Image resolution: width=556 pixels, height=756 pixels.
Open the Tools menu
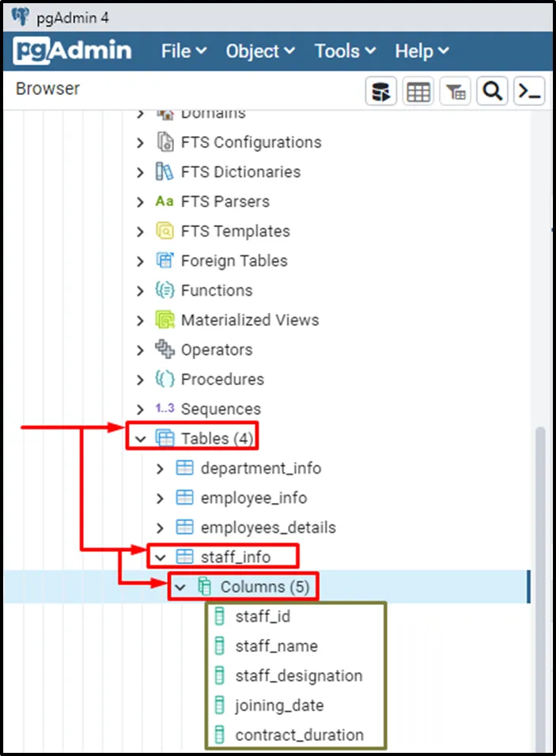point(343,51)
